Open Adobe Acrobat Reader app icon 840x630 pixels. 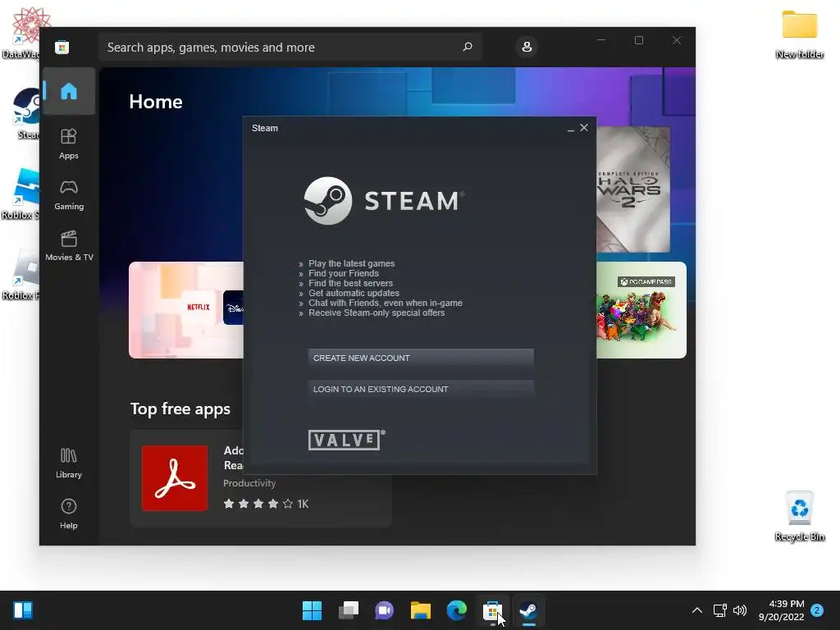tap(175, 478)
